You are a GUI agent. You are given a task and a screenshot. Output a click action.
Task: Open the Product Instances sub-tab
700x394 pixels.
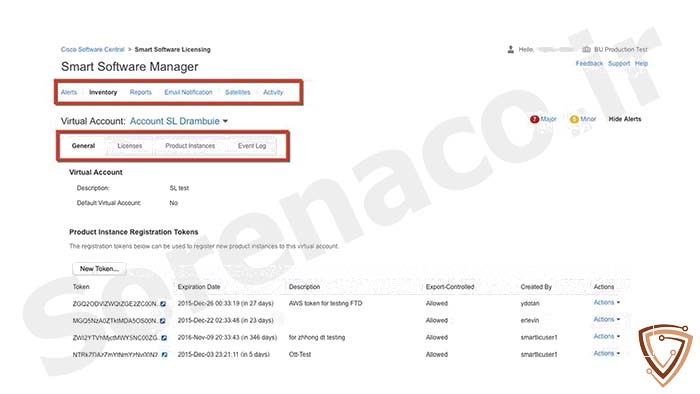coord(190,146)
